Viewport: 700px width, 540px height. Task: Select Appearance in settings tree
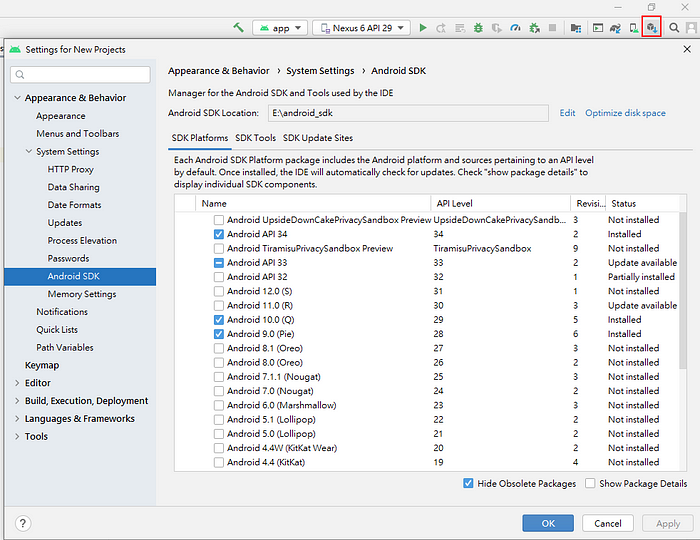tap(61, 116)
